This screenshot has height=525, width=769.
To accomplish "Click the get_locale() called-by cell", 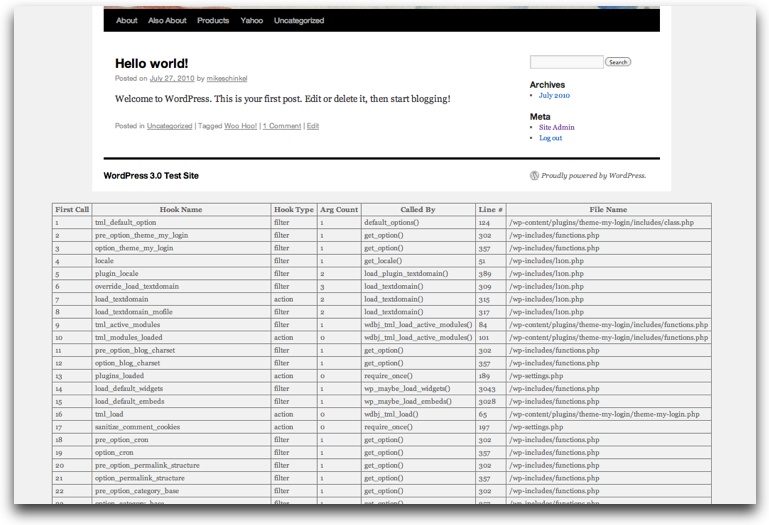I will (x=418, y=261).
